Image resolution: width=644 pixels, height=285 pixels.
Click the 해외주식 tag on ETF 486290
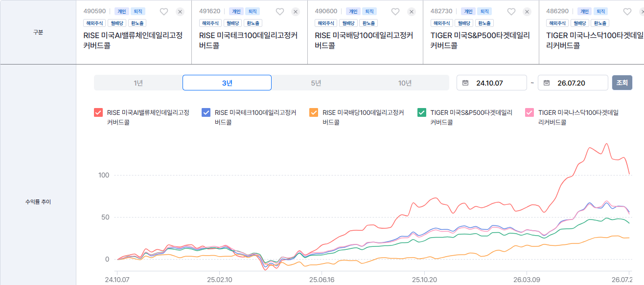(558, 23)
